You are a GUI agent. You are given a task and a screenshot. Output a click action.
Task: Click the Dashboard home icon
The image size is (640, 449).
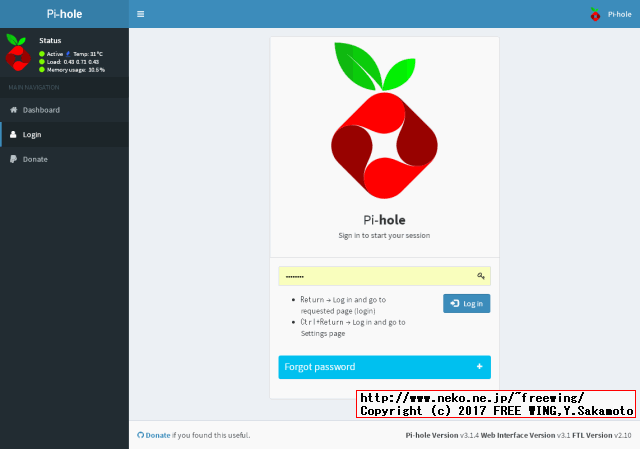coord(13,110)
